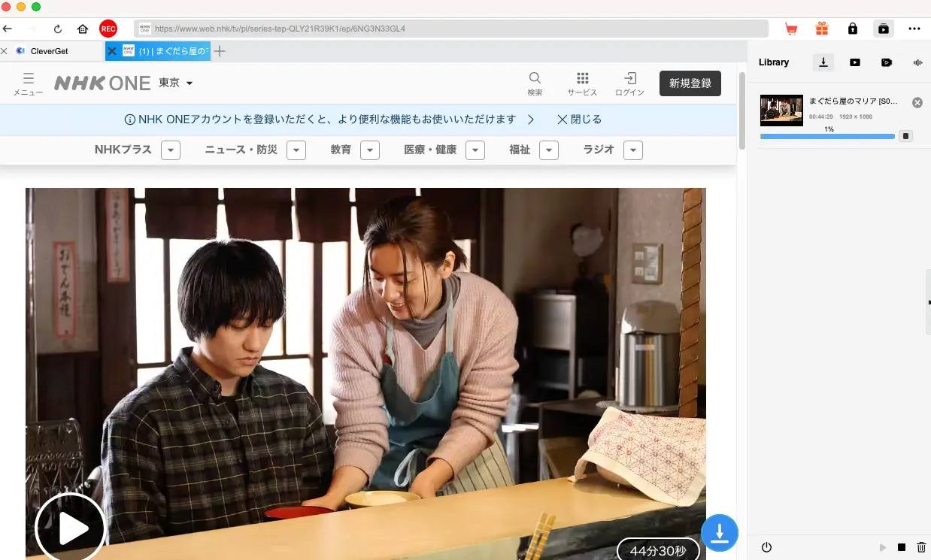Expand the NHKプラス dropdown
The height and width of the screenshot is (560, 931).
171,150
